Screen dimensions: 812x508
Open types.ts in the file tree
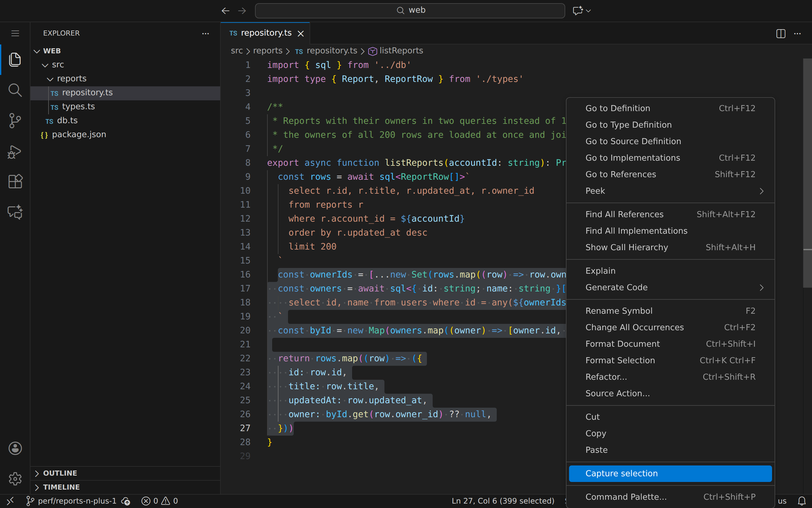point(125,107)
